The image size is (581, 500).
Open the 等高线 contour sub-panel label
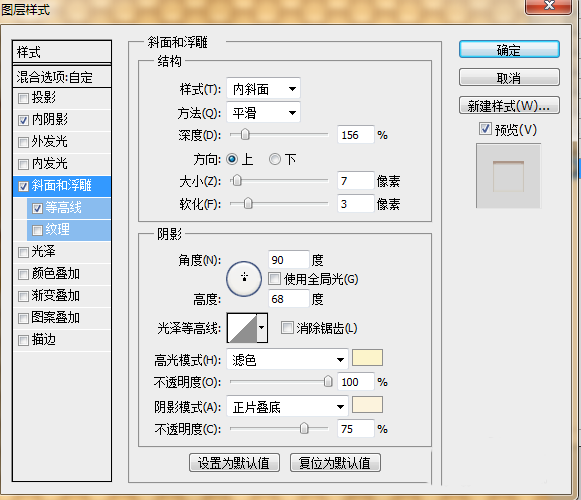click(x=63, y=208)
